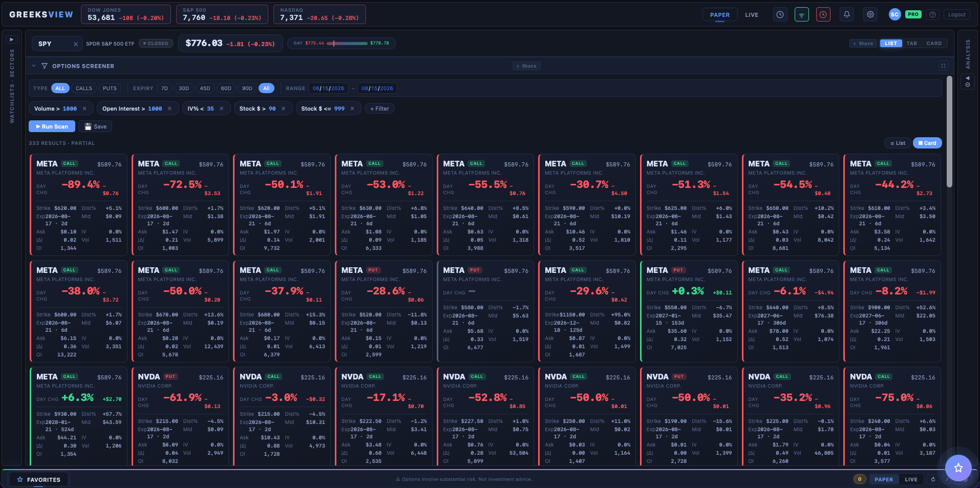Open NVDA put card showing -61.9%
The width and height of the screenshot is (980, 488).
point(180,416)
